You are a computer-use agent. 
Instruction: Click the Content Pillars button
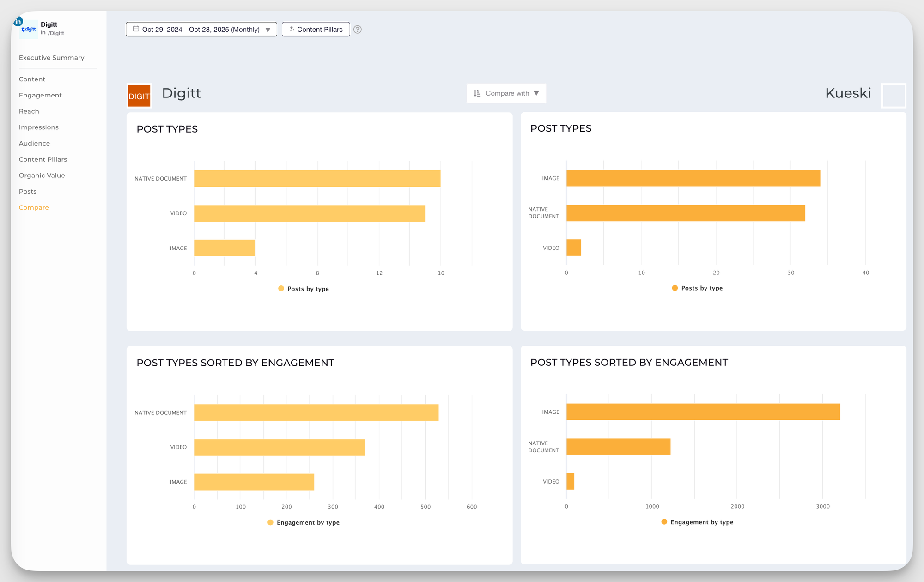[316, 29]
